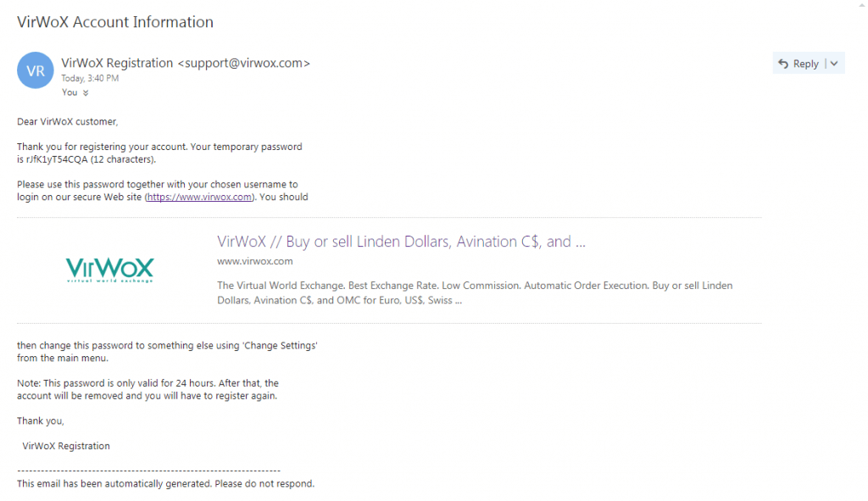
Task: Click the 'Dear VirWoX customer' greeting line
Action: [x=68, y=122]
